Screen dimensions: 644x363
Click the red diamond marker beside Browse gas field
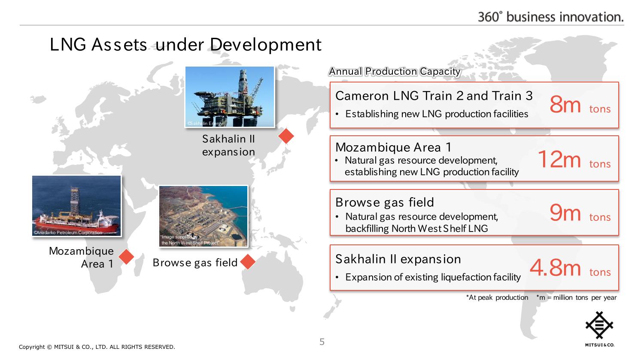click(x=248, y=262)
